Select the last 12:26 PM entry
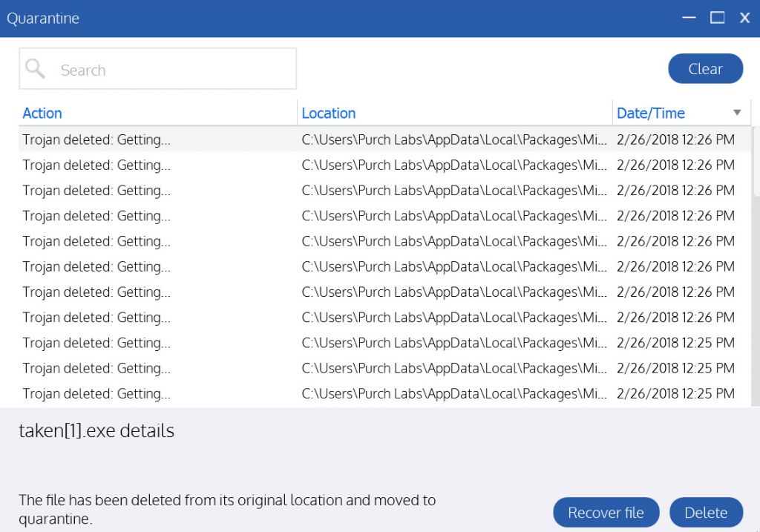Image resolution: width=760 pixels, height=532 pixels. pos(675,317)
